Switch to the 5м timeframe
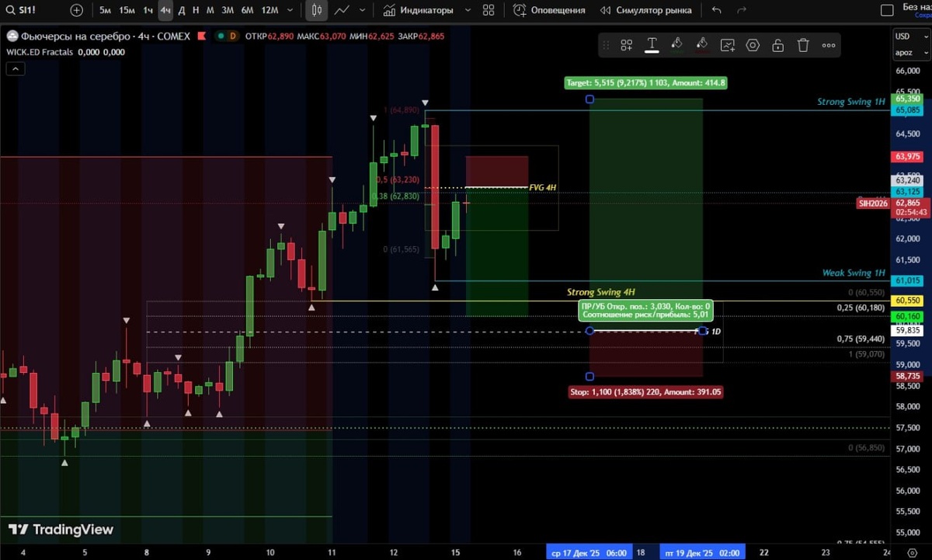 105,10
